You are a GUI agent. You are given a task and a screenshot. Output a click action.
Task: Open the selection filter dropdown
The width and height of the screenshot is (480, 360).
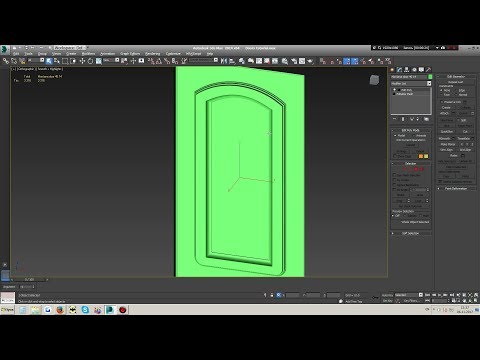(36, 60)
